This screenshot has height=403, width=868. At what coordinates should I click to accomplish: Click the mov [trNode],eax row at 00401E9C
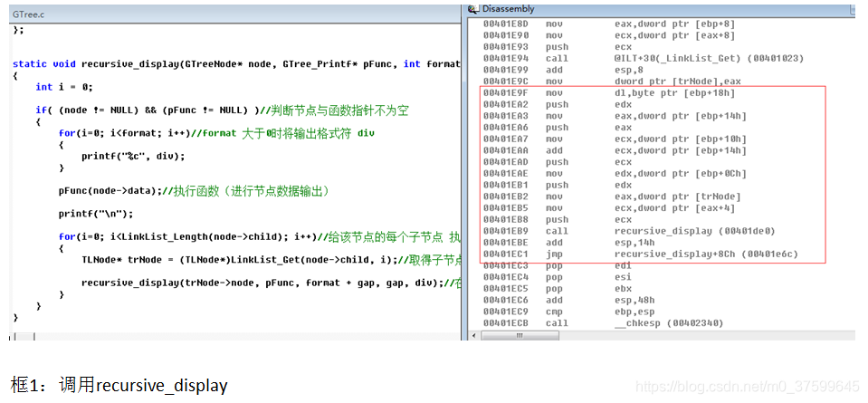[x=612, y=82]
